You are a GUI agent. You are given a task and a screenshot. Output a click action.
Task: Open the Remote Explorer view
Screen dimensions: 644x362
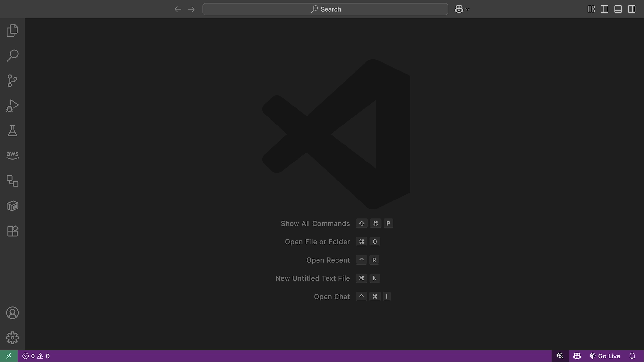point(12,181)
